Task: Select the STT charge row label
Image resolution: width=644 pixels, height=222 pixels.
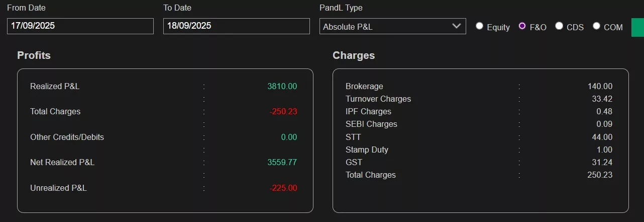Action: pyautogui.click(x=353, y=137)
